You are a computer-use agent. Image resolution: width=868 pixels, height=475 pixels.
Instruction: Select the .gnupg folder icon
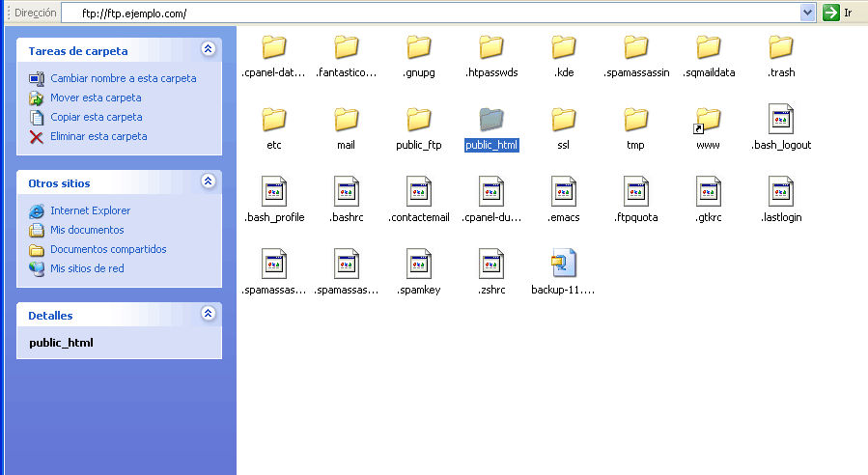pyautogui.click(x=419, y=47)
